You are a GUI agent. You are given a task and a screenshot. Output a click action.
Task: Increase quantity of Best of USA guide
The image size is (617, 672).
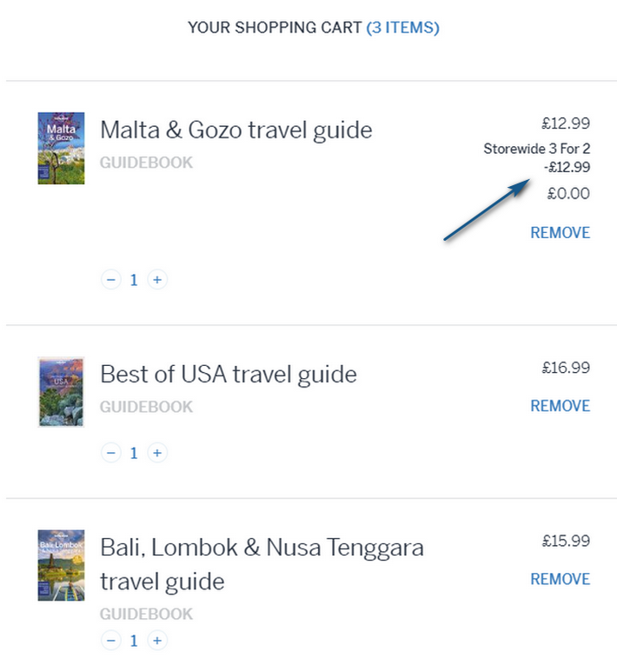click(156, 453)
